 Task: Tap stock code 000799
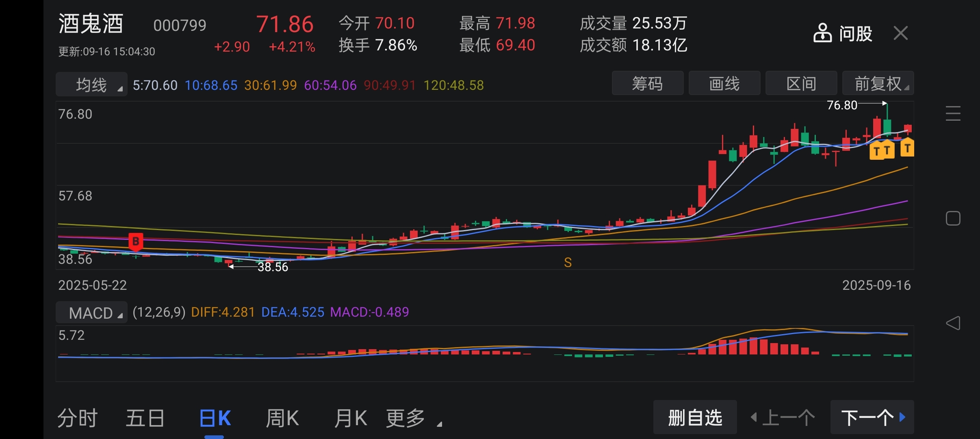pyautogui.click(x=180, y=26)
